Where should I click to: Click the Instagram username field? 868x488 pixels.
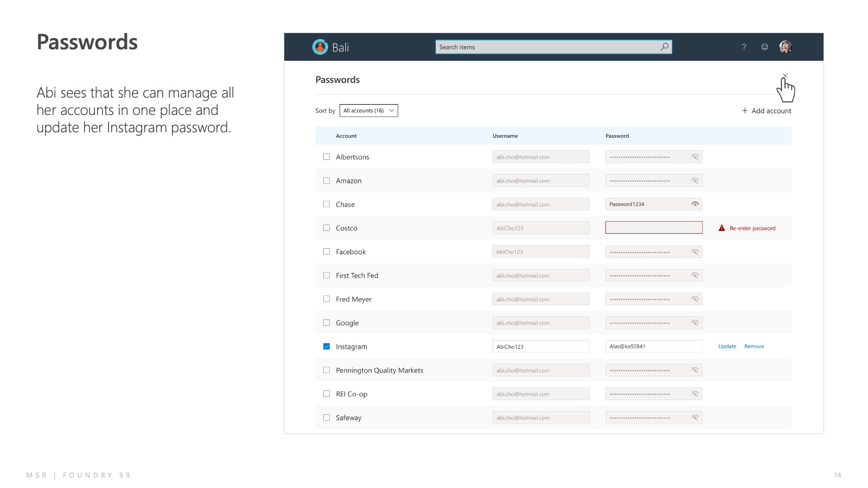coord(540,346)
